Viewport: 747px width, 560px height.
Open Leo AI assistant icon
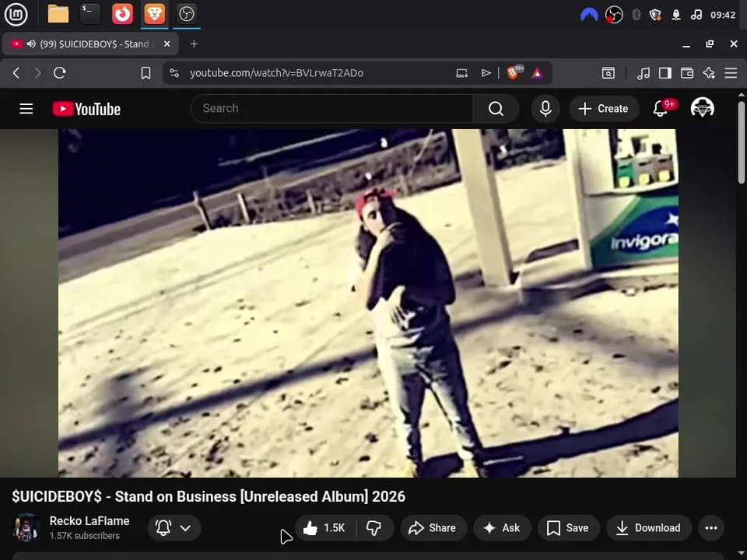pyautogui.click(x=709, y=73)
